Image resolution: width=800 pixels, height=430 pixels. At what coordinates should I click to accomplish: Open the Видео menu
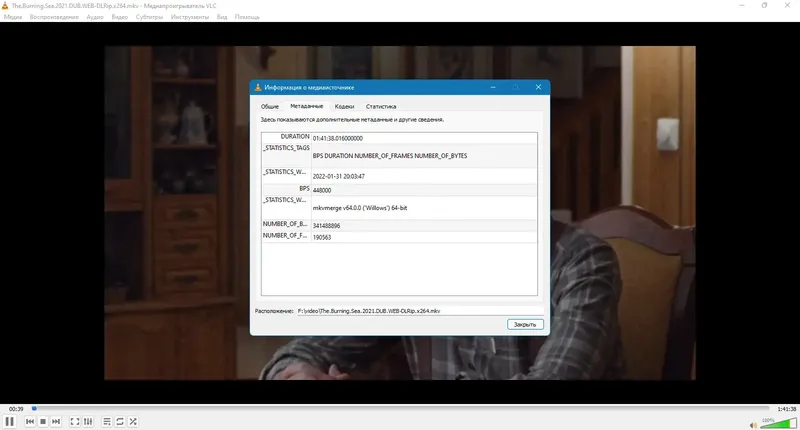pos(120,17)
